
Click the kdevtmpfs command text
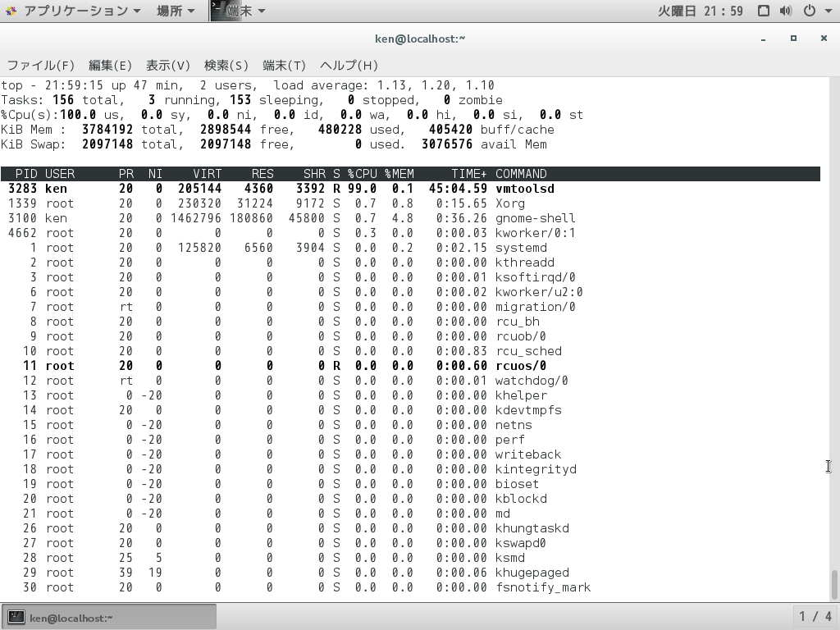pos(528,410)
